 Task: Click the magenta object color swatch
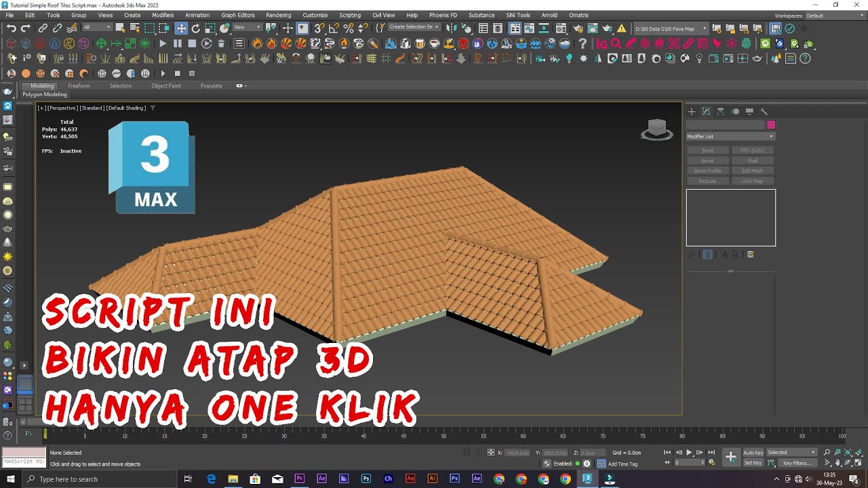click(771, 125)
